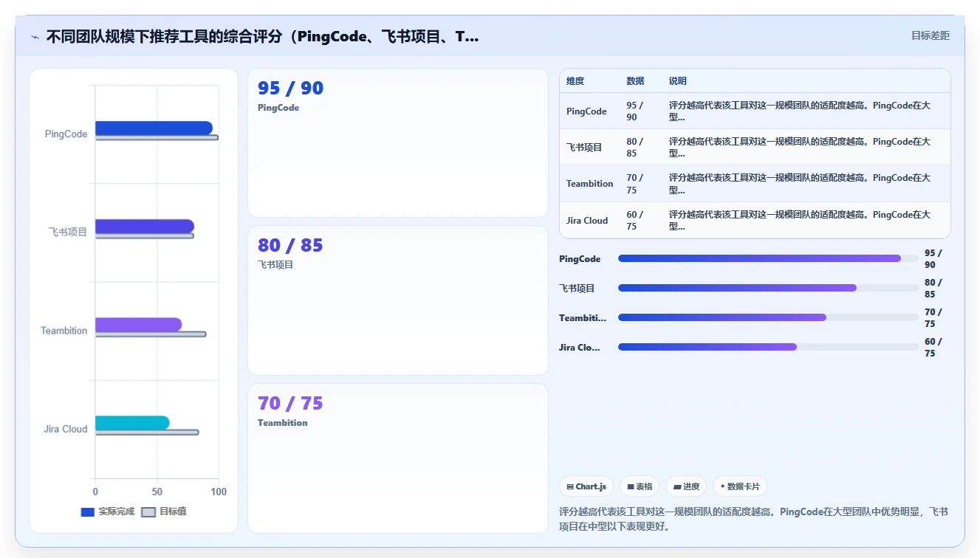Click the PingCode progress bar
The height and width of the screenshot is (558, 980).
pos(768,258)
